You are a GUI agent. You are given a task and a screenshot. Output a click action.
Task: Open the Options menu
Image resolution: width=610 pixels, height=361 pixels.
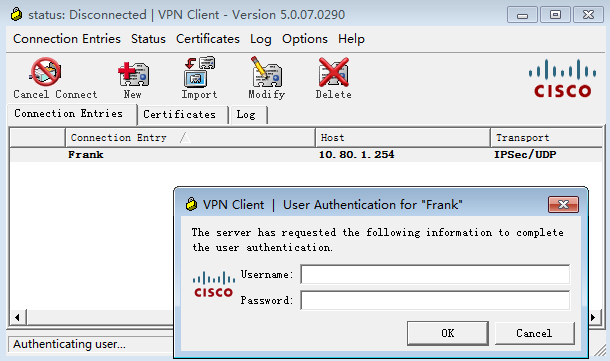[x=305, y=39]
